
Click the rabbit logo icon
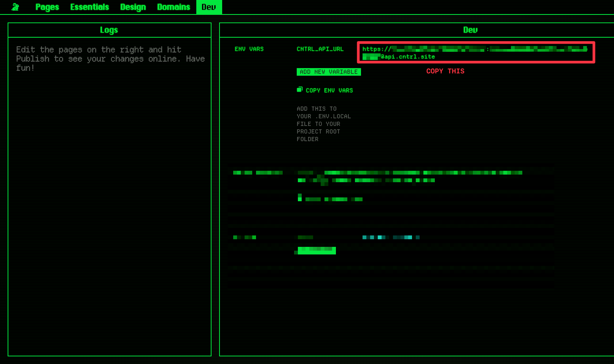point(15,7)
